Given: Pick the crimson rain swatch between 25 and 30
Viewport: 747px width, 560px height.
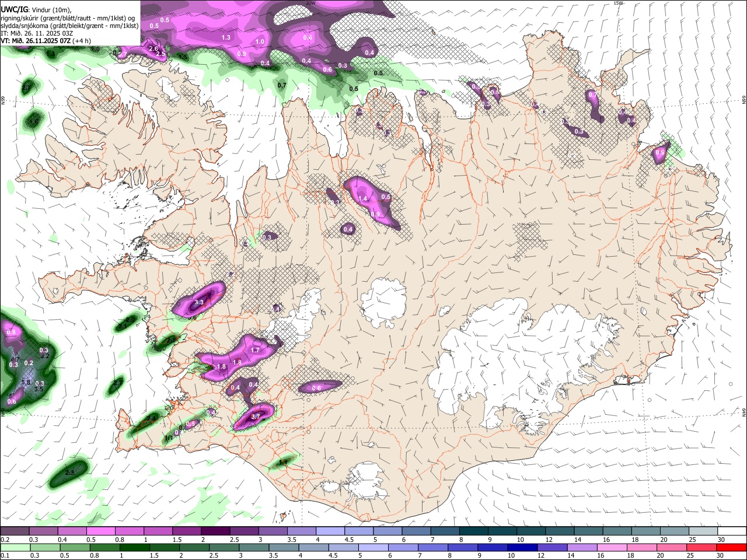Looking at the screenshot, I should 701,547.
